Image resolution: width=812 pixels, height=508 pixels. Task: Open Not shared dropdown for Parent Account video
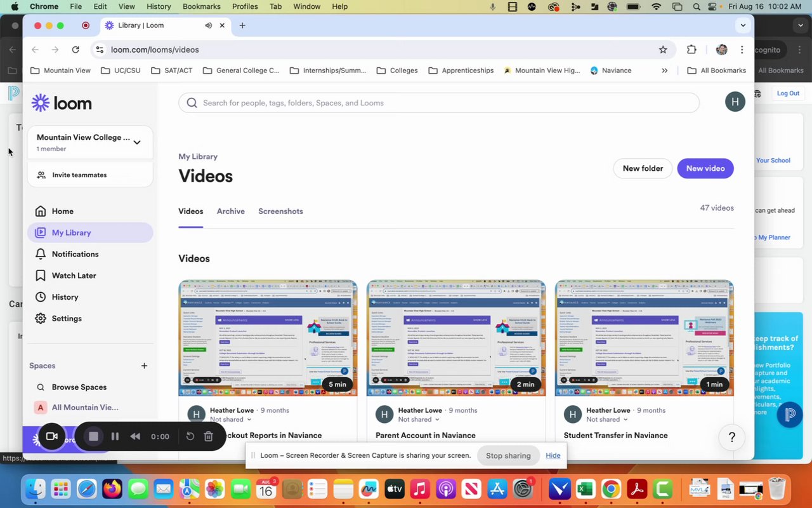(x=420, y=419)
